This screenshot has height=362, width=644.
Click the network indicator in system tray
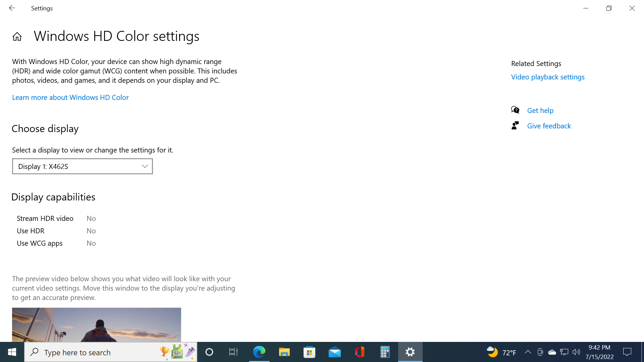[565, 352]
